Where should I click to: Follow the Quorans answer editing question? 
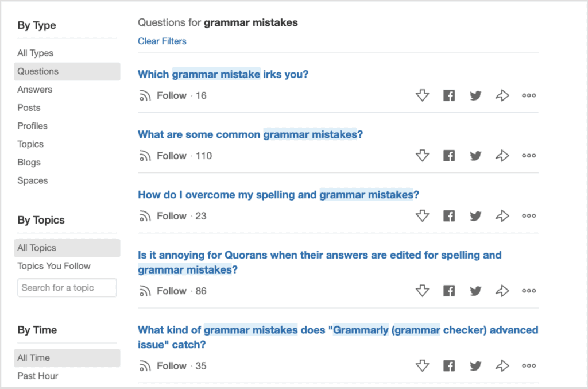coord(171,291)
